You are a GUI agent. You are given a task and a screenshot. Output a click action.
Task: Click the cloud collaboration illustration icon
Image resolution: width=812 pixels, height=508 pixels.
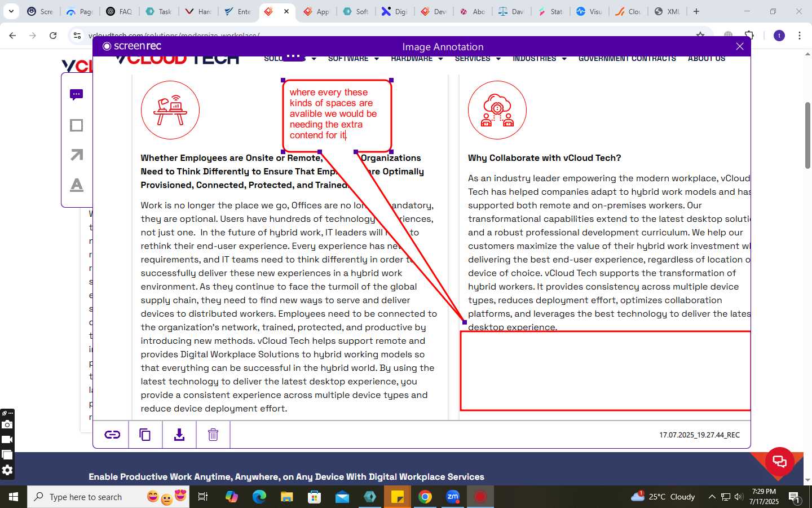[497, 110]
